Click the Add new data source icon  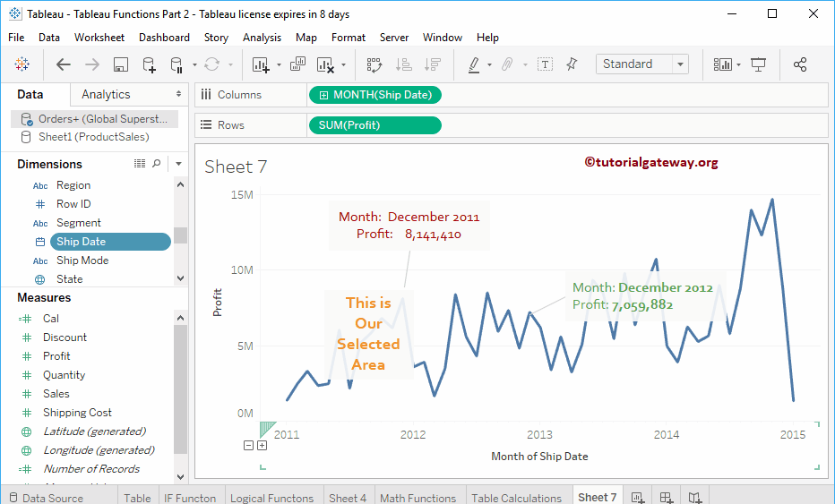click(x=150, y=64)
